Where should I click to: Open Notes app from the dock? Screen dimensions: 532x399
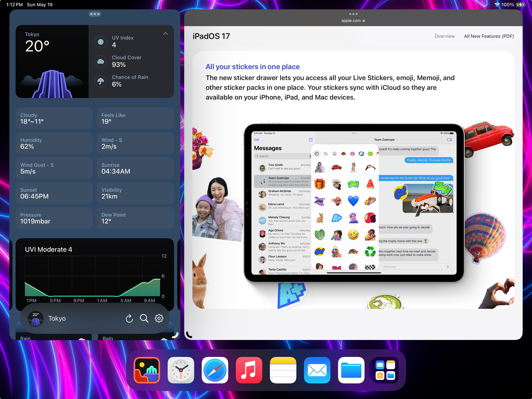point(283,370)
